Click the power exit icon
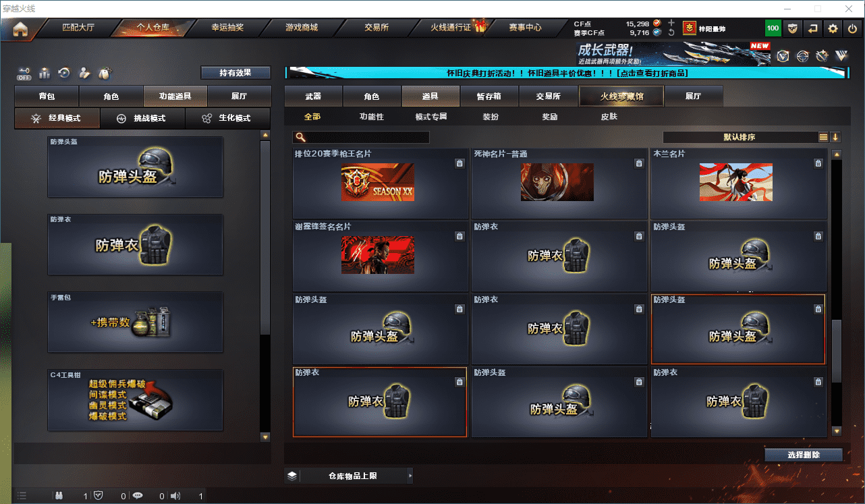Viewport: 865px width, 504px height. (x=853, y=28)
